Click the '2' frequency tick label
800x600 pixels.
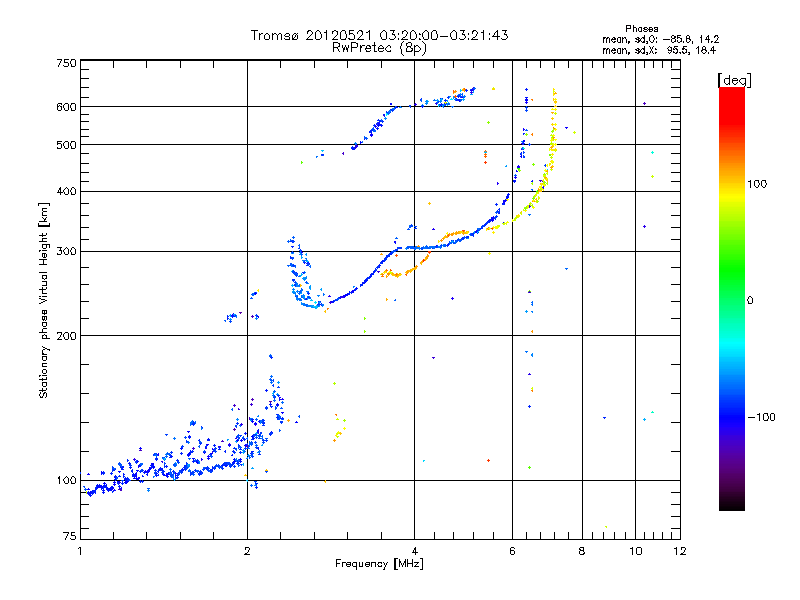[x=247, y=551]
